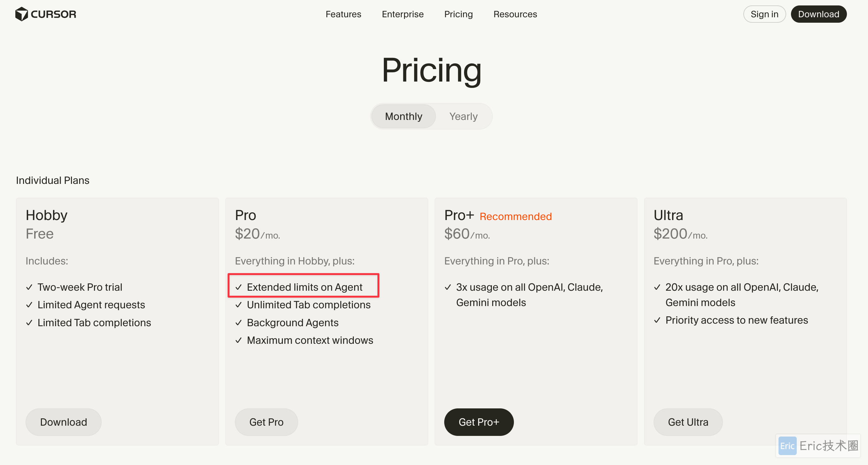The width and height of the screenshot is (868, 465).
Task: Open the Resources navigation menu
Action: [515, 14]
